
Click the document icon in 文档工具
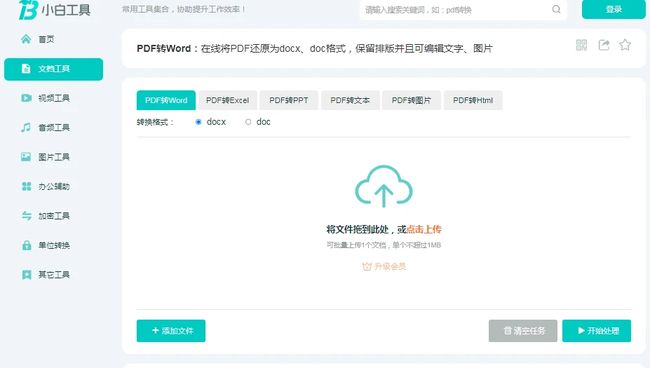coord(26,69)
